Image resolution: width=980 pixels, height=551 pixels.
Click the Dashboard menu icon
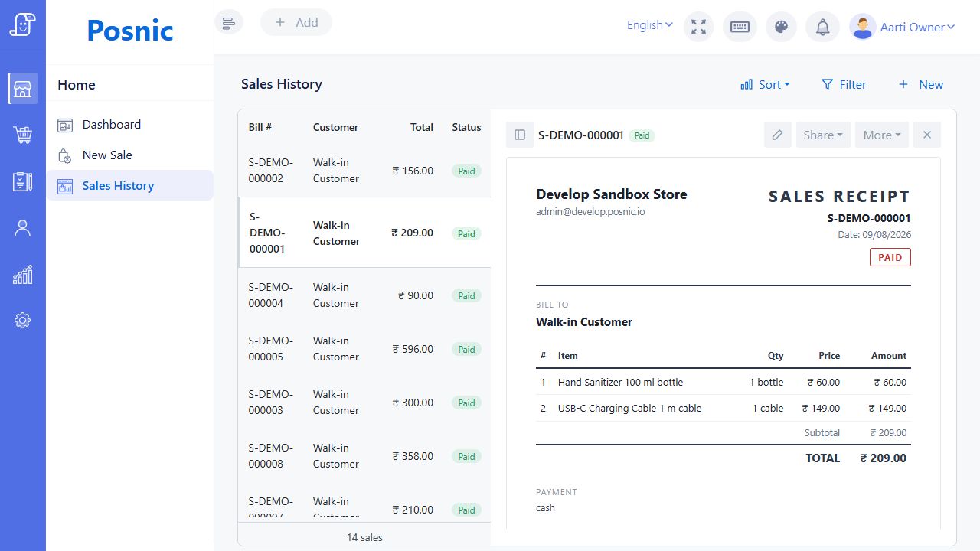65,125
